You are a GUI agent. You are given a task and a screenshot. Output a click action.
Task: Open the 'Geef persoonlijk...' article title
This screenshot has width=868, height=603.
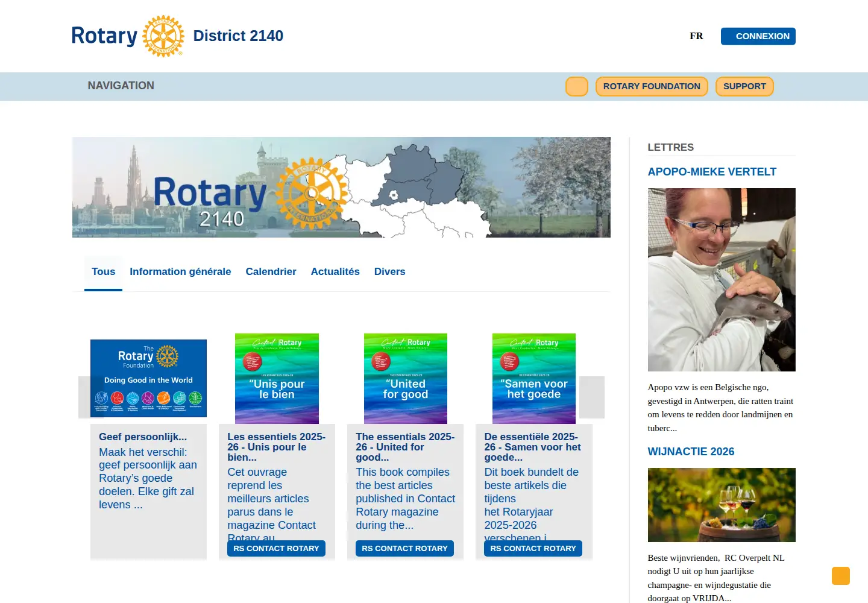point(143,437)
